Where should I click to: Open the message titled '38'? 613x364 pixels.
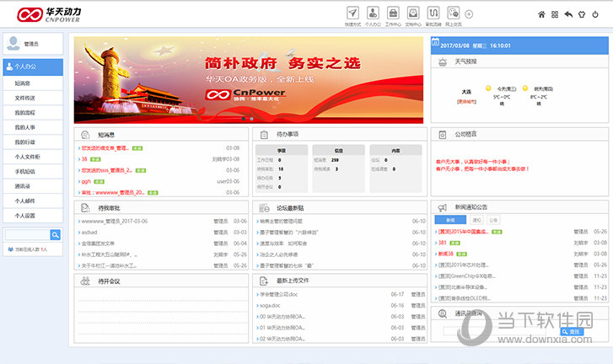[84, 159]
